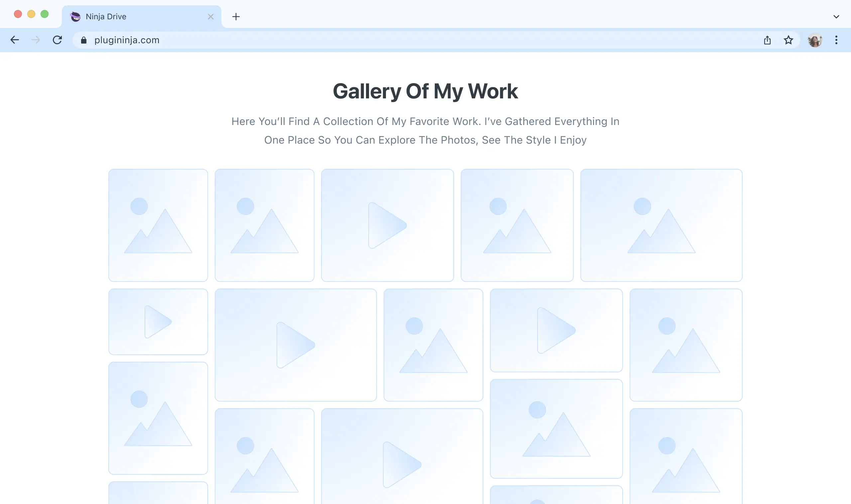851x504 pixels.
Task: Play the large video in second row
Action: [x=296, y=345]
